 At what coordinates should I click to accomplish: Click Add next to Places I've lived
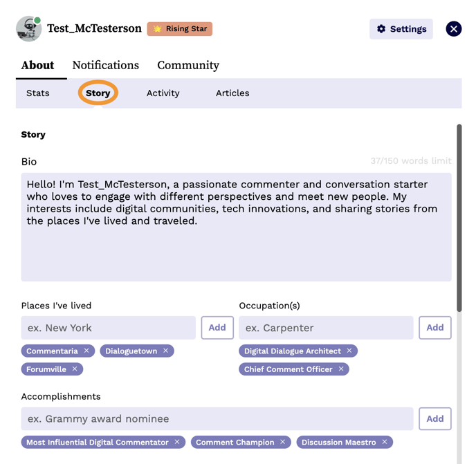click(x=217, y=328)
